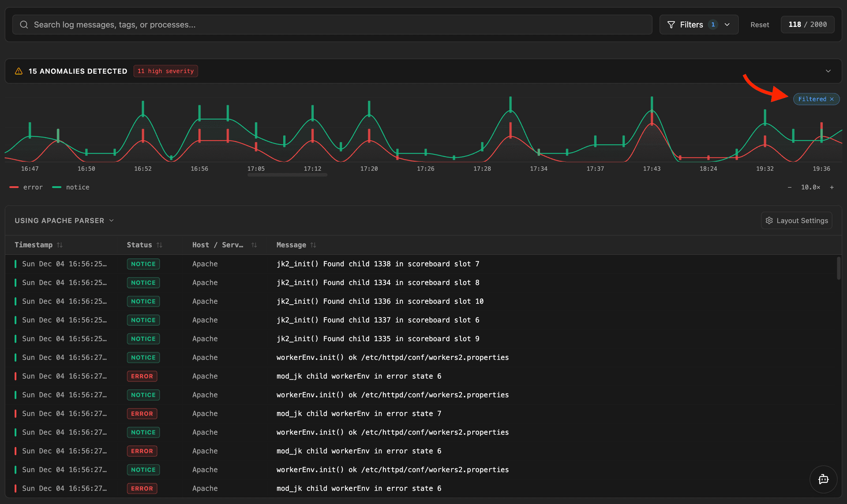Click the funnel filter icon
Image resolution: width=847 pixels, height=504 pixels.
[671, 25]
